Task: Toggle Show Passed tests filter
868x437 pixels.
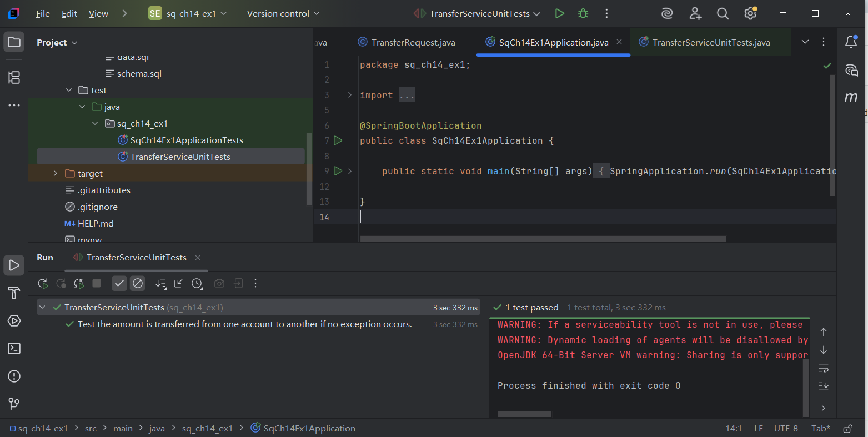Action: [119, 284]
